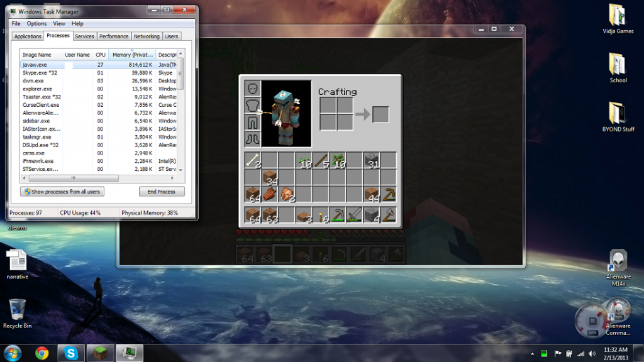Click the crafting output slot
Image resolution: width=644 pixels, height=362 pixels.
click(380, 114)
